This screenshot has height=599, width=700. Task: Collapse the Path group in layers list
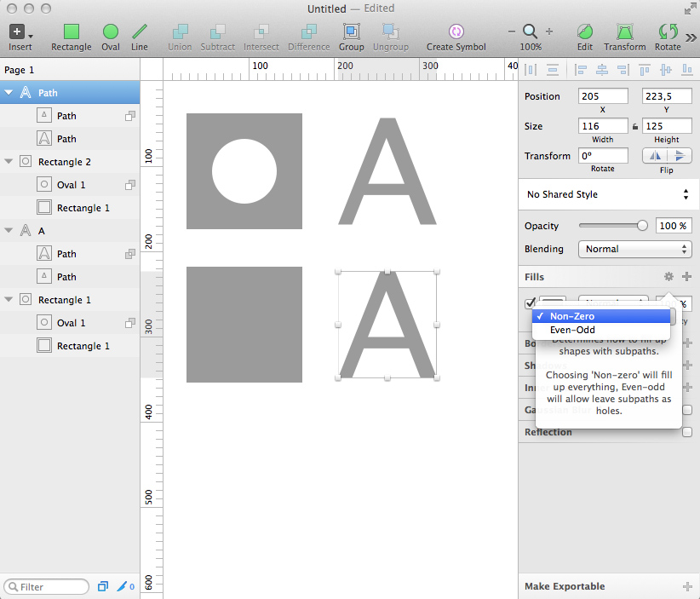click(10, 93)
